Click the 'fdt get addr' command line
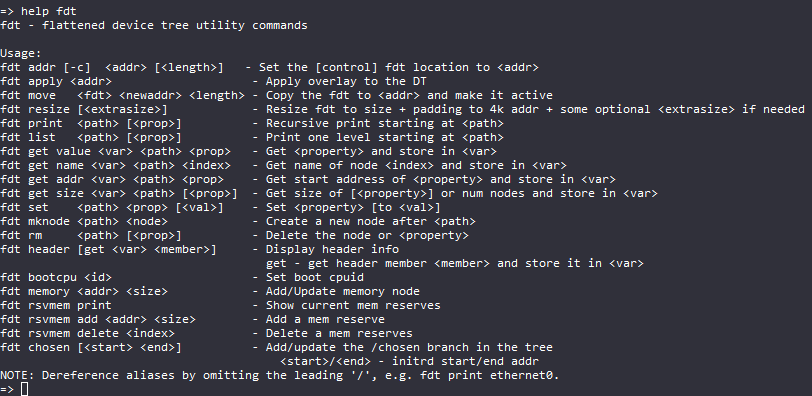This screenshot has width=812, height=396. 308,179
